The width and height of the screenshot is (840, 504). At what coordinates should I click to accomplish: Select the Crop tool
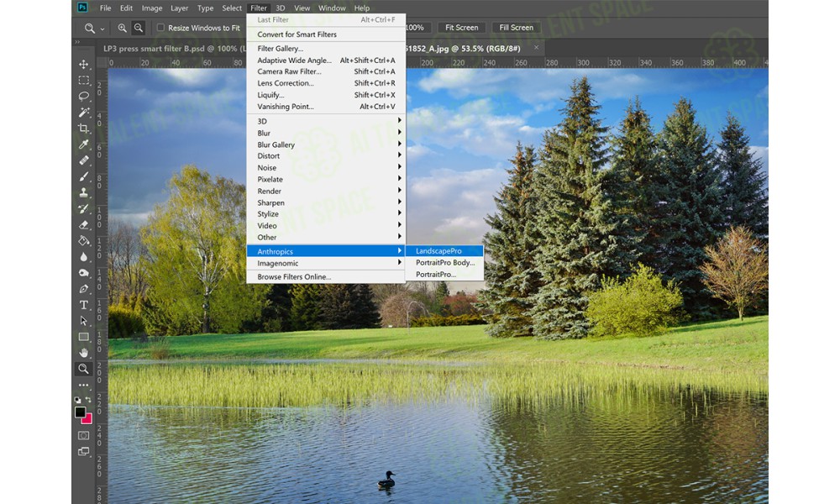(83, 129)
